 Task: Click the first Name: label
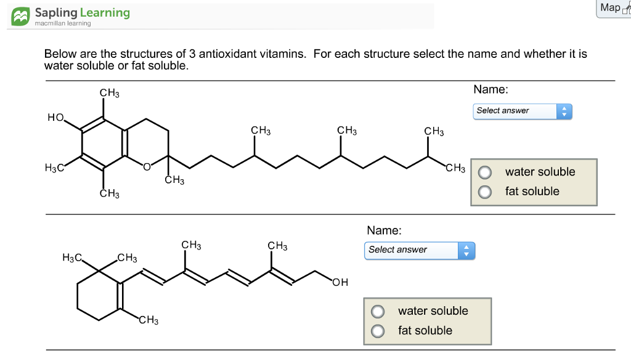[491, 89]
